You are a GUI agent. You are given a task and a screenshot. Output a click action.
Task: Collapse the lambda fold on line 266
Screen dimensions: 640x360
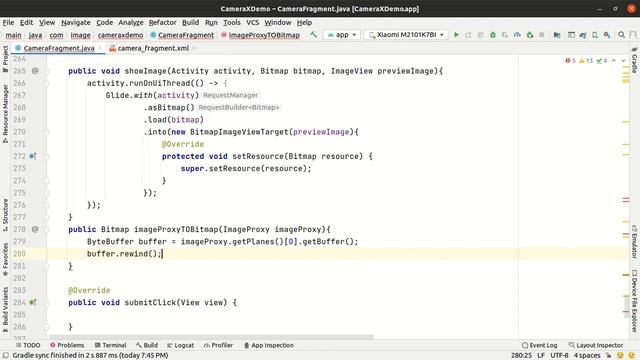pos(46,83)
